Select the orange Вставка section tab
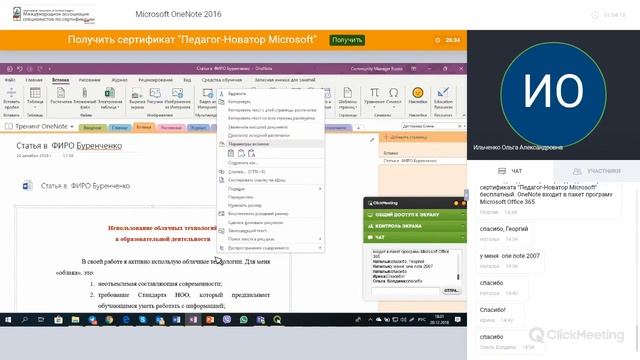The height and width of the screenshot is (360, 640). pos(144,127)
